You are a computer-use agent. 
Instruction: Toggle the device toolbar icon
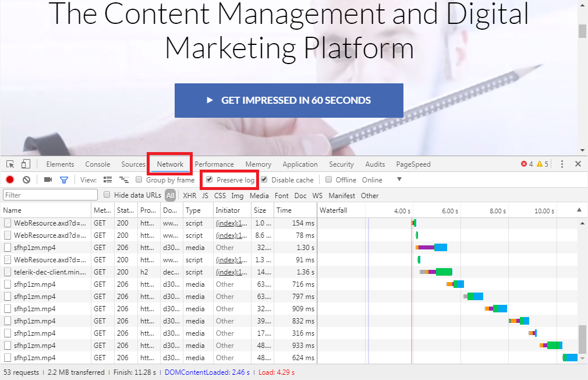pyautogui.click(x=26, y=164)
